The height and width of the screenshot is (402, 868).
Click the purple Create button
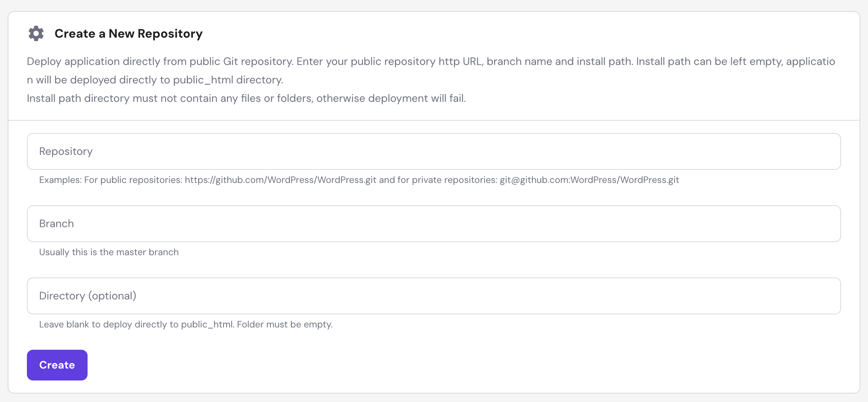pyautogui.click(x=57, y=365)
